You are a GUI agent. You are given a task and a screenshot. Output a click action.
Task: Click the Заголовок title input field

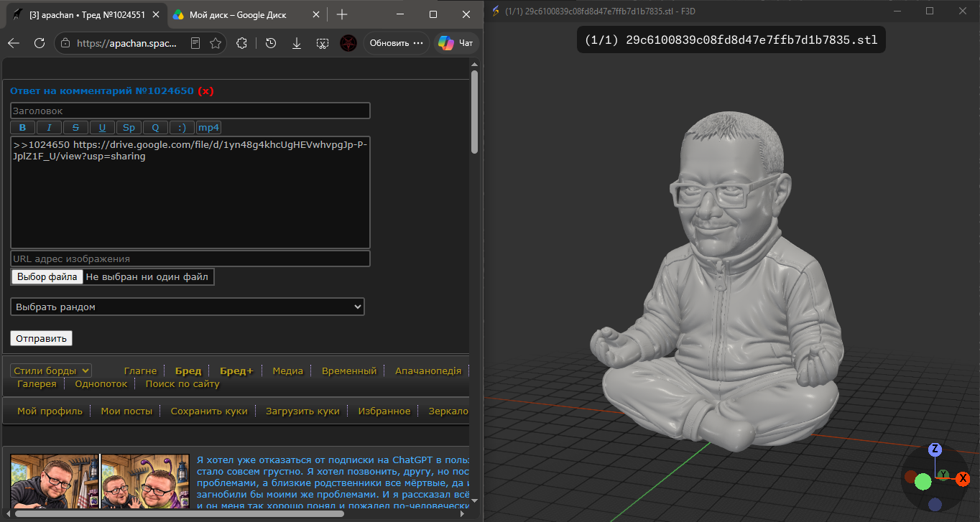coord(190,111)
